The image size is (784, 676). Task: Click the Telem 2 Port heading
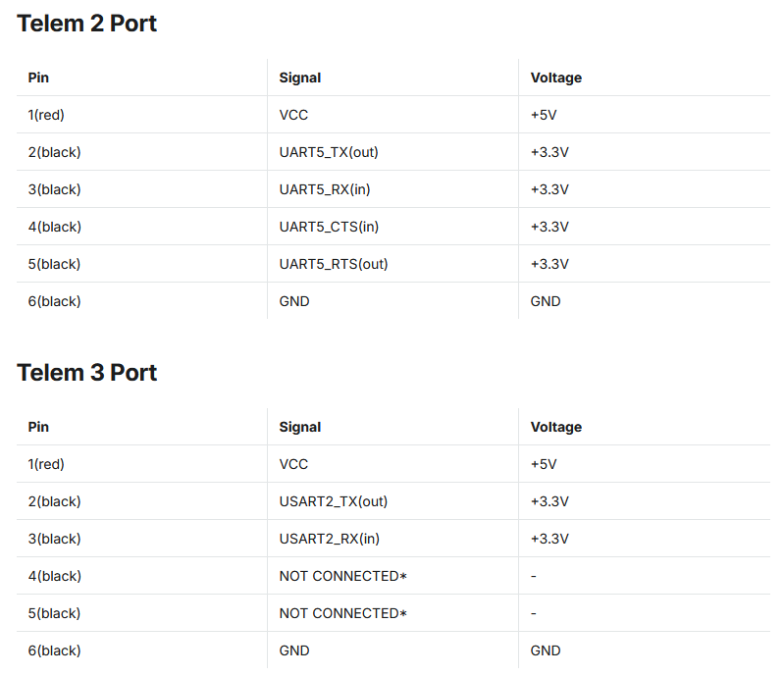tap(87, 24)
